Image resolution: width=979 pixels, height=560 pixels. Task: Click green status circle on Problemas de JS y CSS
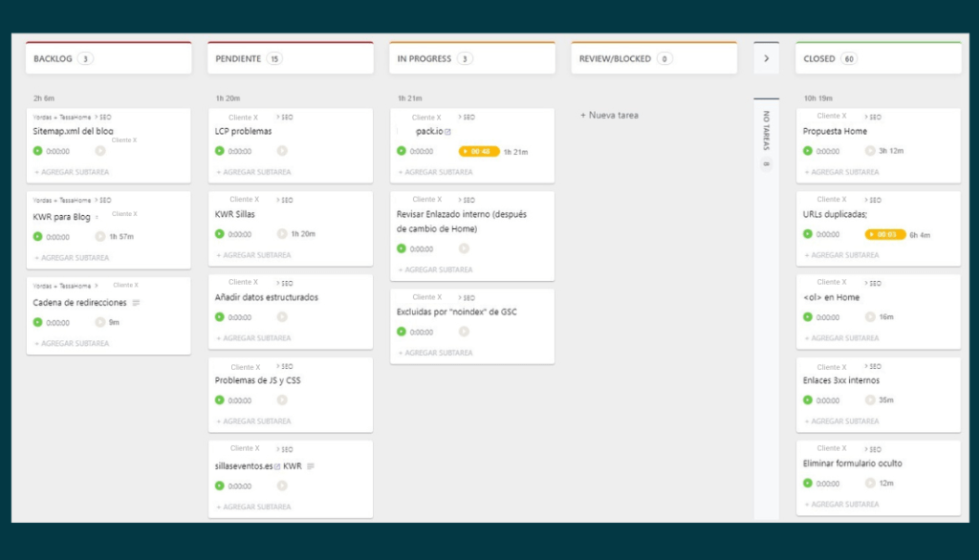click(x=220, y=400)
